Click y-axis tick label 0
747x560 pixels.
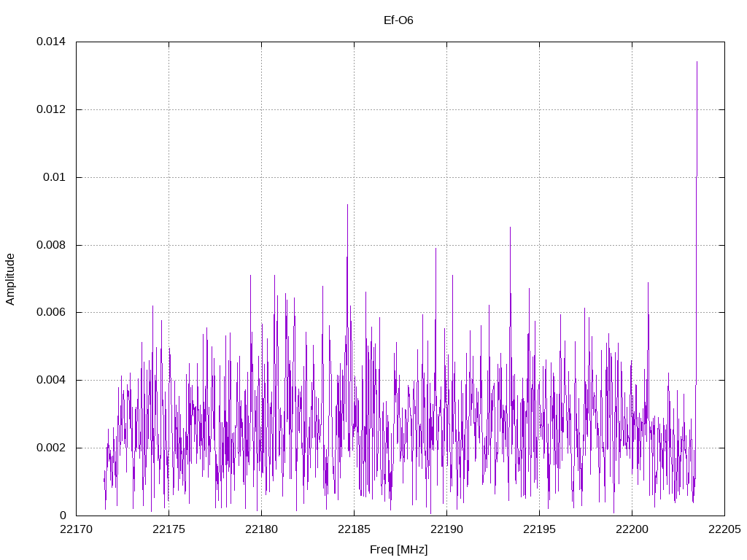point(63,516)
